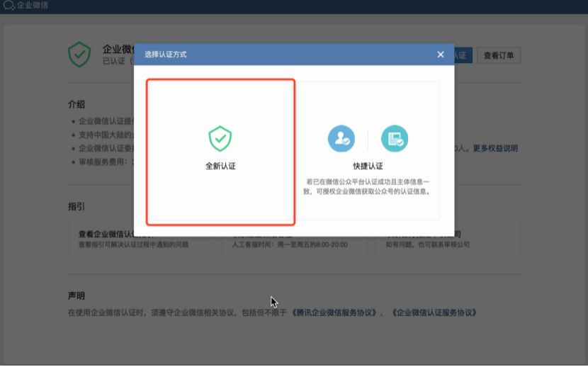Select the 全新认证 text label
This screenshot has height=367, width=588.
pyautogui.click(x=220, y=166)
